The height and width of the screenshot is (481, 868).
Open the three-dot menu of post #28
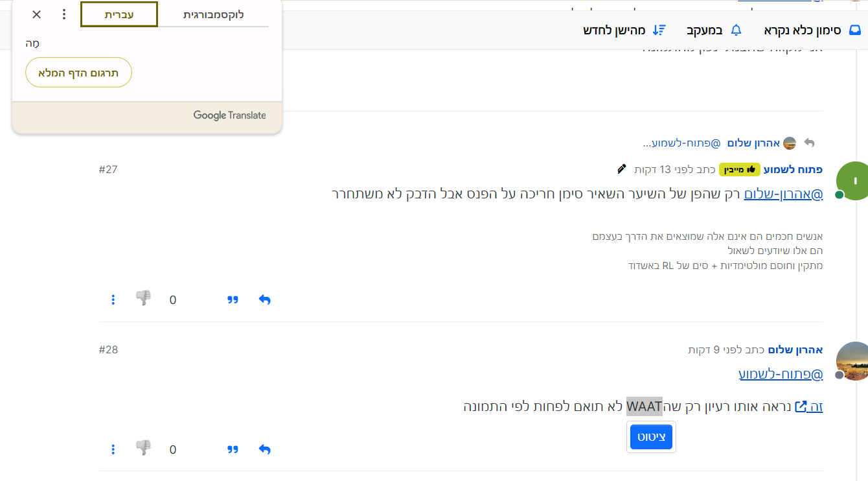click(x=113, y=449)
